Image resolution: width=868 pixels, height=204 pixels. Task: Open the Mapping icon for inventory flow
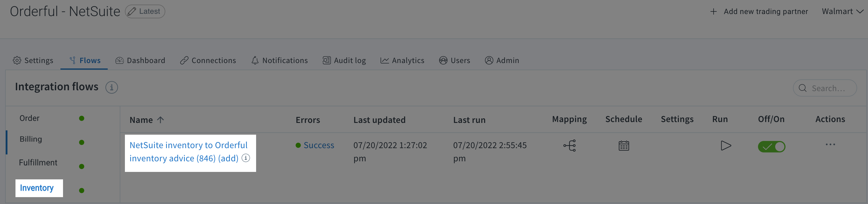(569, 146)
